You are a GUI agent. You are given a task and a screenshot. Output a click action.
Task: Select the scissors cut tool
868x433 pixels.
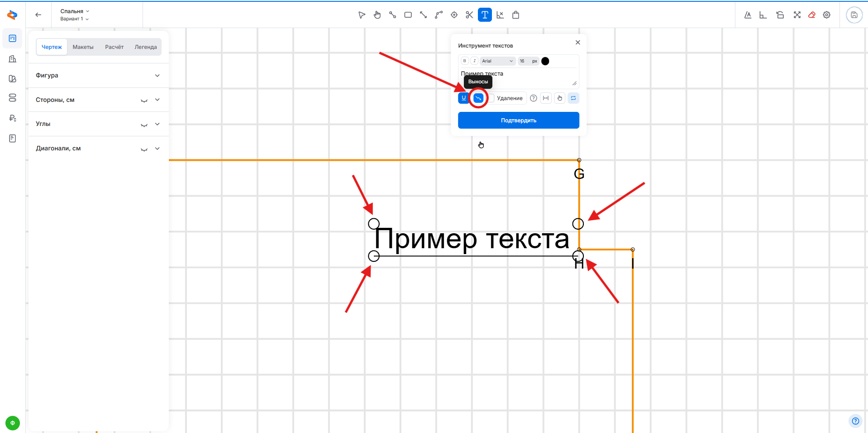coord(469,15)
